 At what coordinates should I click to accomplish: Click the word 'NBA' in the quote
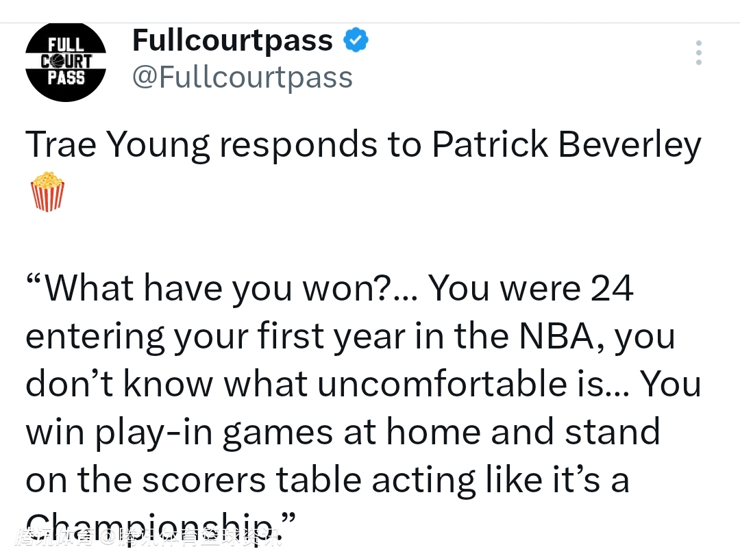[x=556, y=336]
